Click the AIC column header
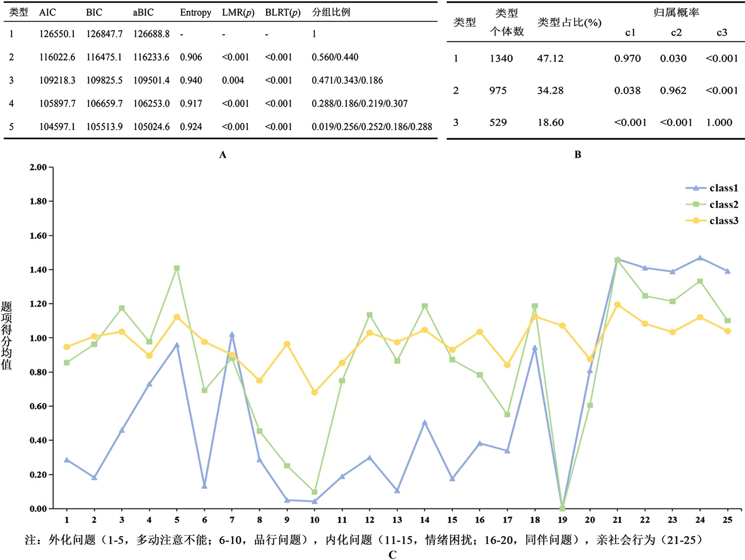745x560 pixels. click(x=47, y=13)
